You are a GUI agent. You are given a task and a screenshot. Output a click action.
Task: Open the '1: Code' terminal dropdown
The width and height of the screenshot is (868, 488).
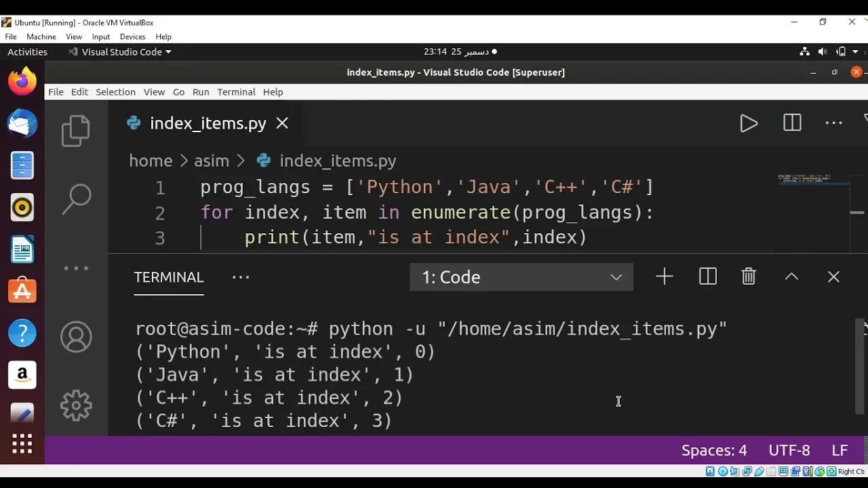pyautogui.click(x=521, y=277)
